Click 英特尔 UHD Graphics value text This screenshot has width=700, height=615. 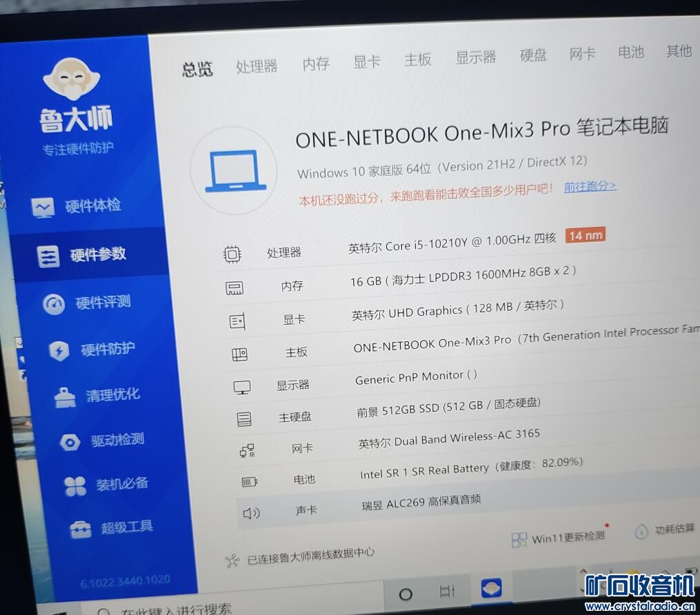(x=458, y=310)
